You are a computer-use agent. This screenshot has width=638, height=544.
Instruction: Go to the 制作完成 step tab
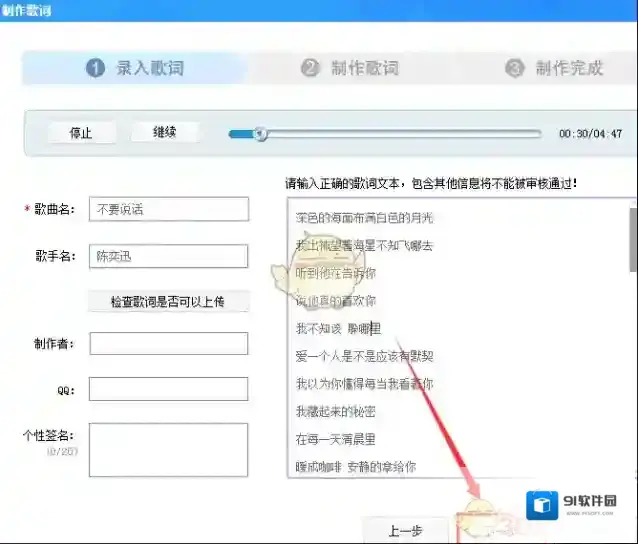coord(568,68)
